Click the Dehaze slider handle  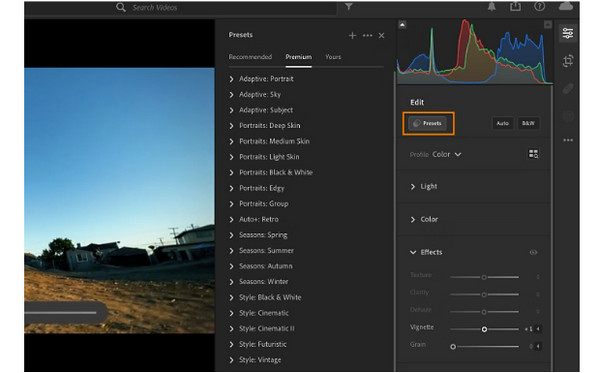(x=484, y=312)
